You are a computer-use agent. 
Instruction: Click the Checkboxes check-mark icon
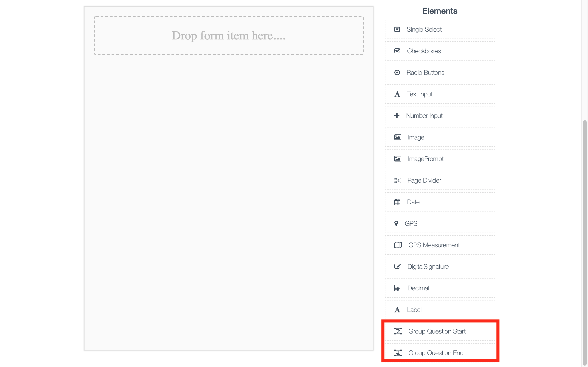[397, 51]
